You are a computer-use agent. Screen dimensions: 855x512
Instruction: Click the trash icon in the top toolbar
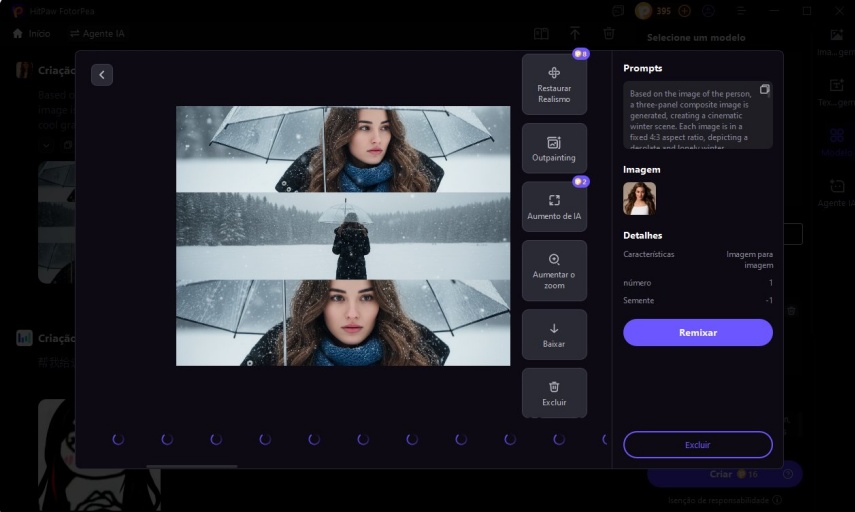click(x=609, y=33)
